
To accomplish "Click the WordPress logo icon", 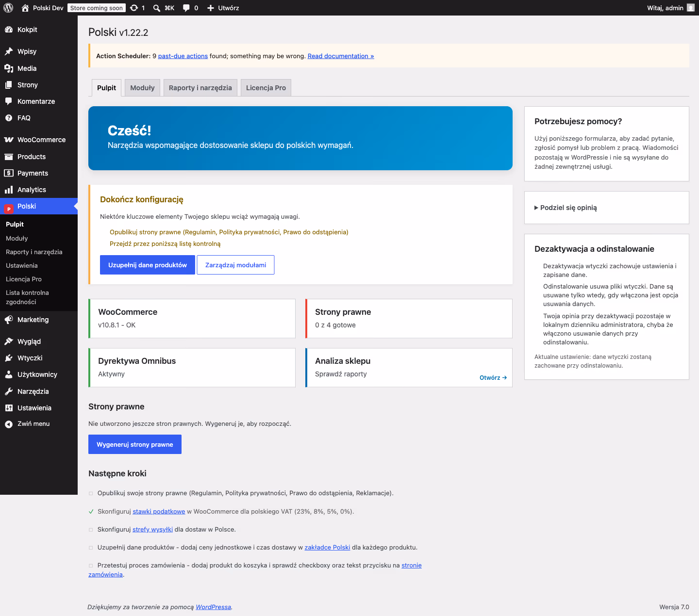I will click(x=8, y=8).
